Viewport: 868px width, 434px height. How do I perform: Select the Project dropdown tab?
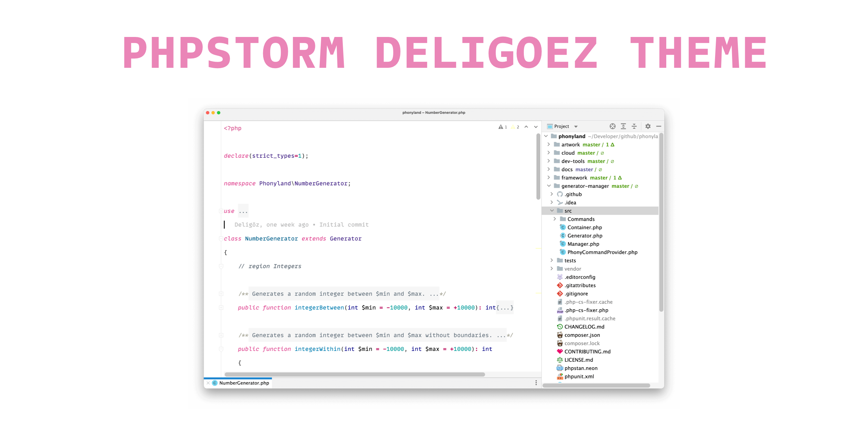click(x=563, y=126)
